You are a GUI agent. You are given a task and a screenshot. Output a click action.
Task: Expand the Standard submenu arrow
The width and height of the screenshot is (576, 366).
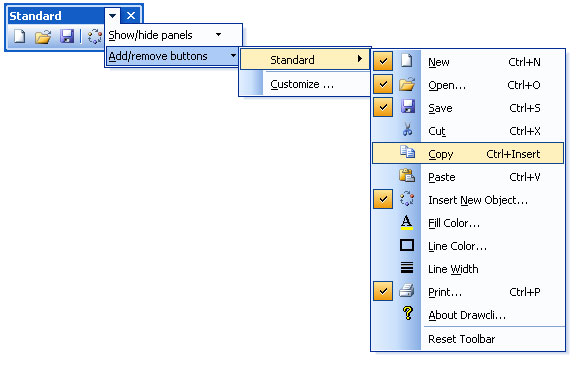(360, 59)
